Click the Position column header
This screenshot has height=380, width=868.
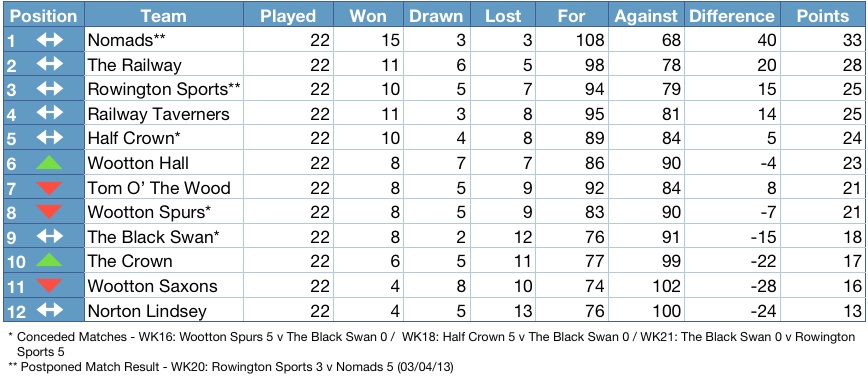(44, 16)
